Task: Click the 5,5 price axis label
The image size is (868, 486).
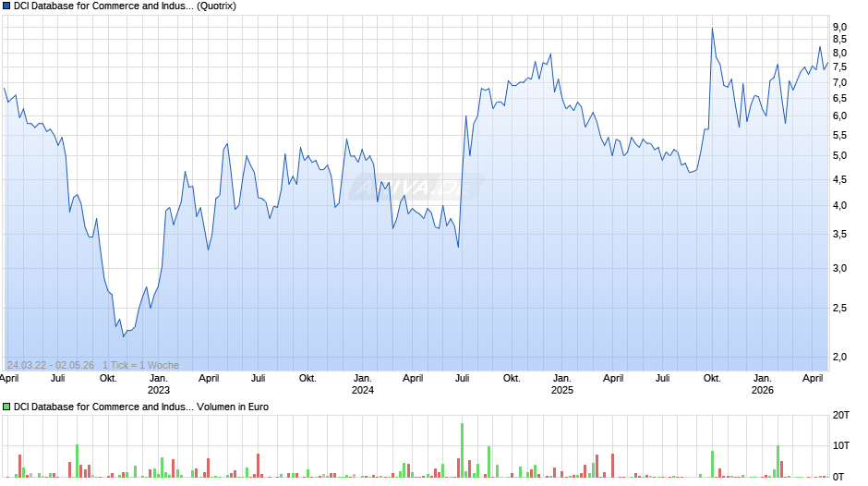Action: point(839,135)
